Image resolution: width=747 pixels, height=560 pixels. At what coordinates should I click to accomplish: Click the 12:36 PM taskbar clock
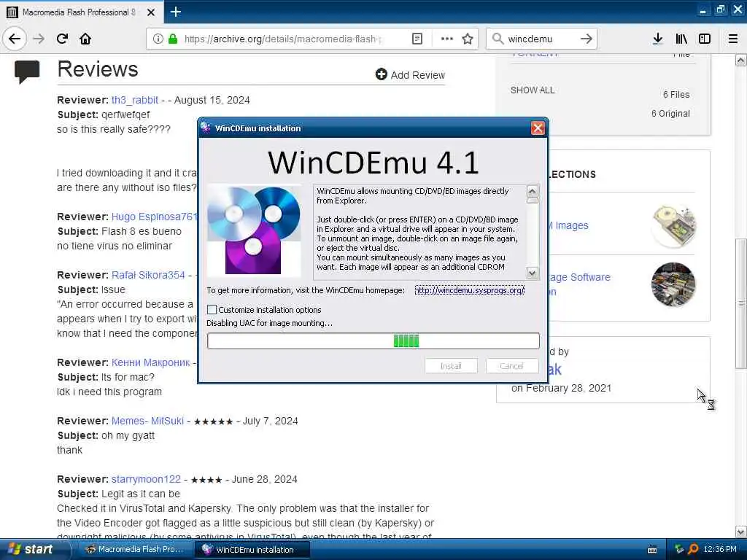pos(720,549)
